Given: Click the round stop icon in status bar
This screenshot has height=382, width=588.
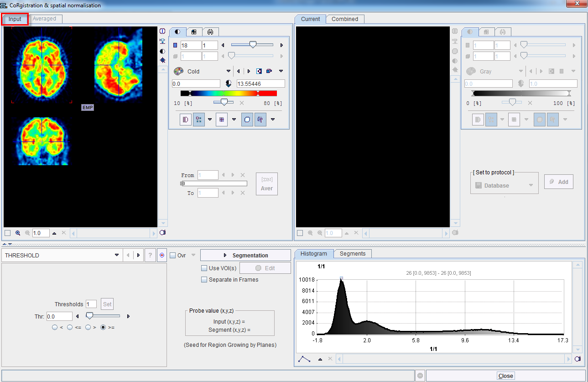Looking at the screenshot, I should (420, 376).
